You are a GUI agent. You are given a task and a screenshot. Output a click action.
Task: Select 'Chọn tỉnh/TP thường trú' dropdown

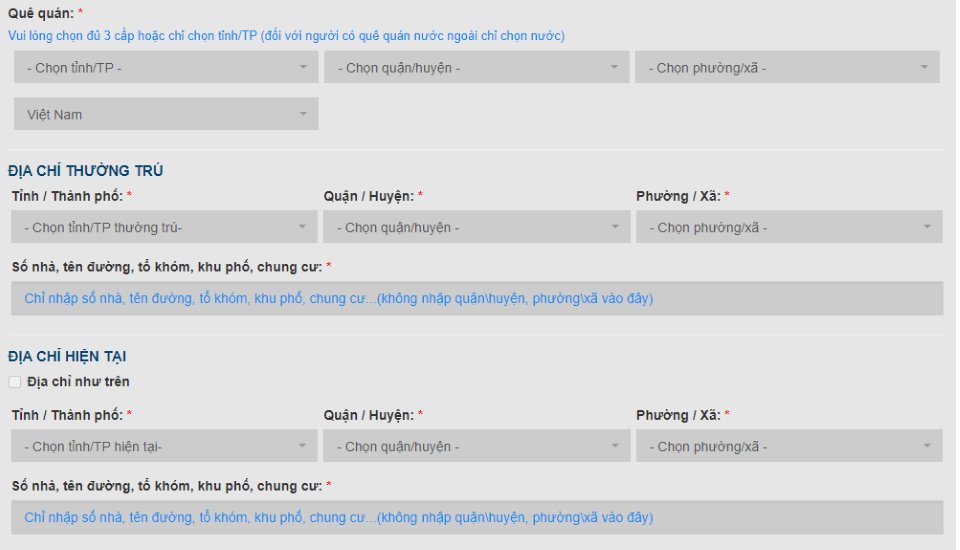(x=164, y=227)
